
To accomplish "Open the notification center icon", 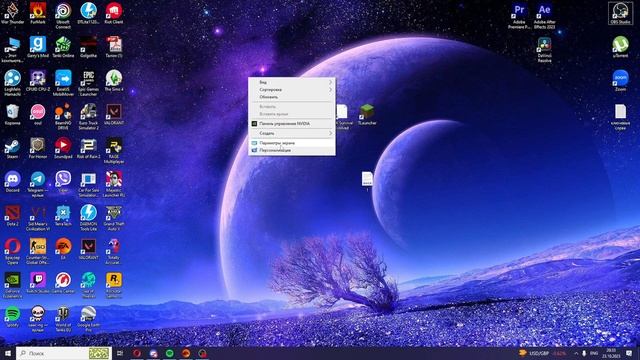I will coord(629,353).
